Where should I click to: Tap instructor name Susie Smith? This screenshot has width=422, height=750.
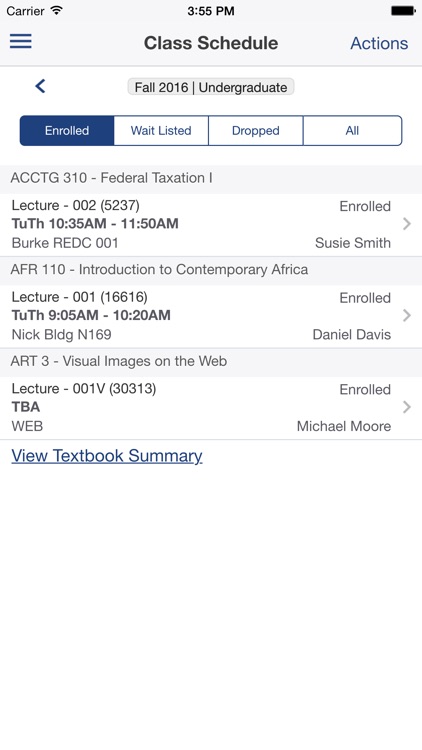pyautogui.click(x=353, y=243)
